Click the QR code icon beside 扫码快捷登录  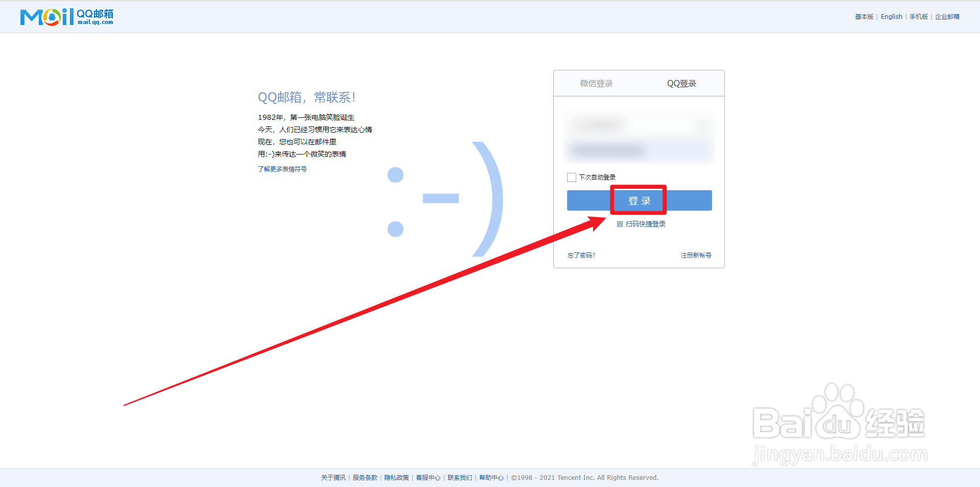[620, 224]
